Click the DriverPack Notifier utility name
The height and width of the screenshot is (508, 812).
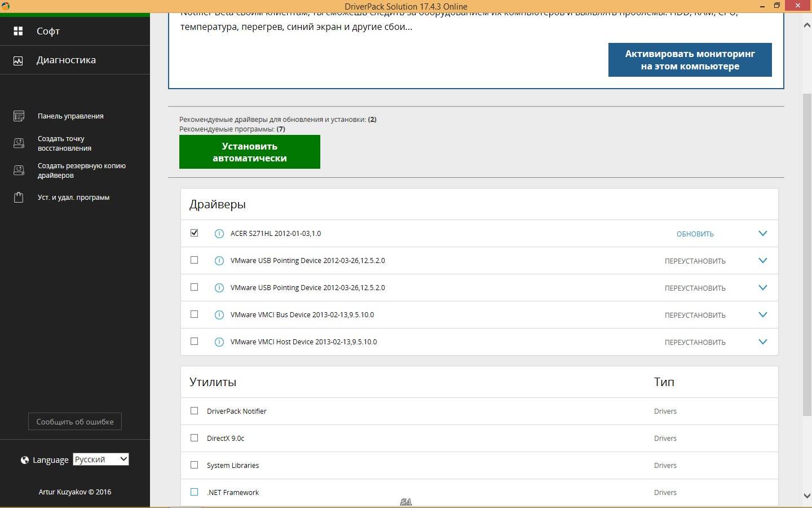(x=237, y=411)
